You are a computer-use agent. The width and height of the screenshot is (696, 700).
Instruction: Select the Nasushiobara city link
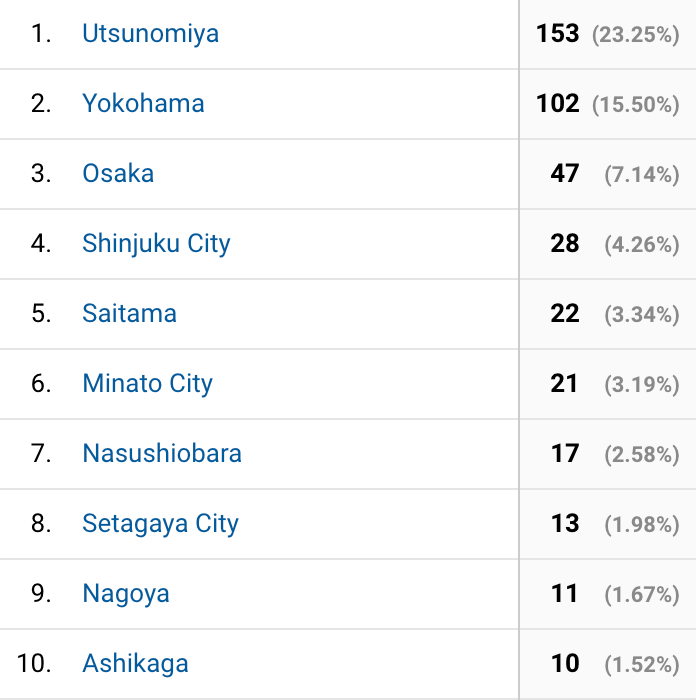point(162,454)
